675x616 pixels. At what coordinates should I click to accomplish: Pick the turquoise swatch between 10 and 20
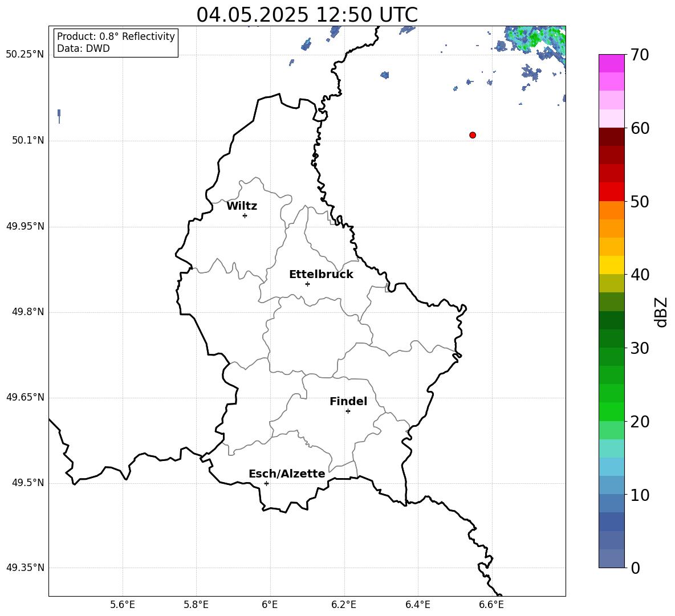point(611,448)
